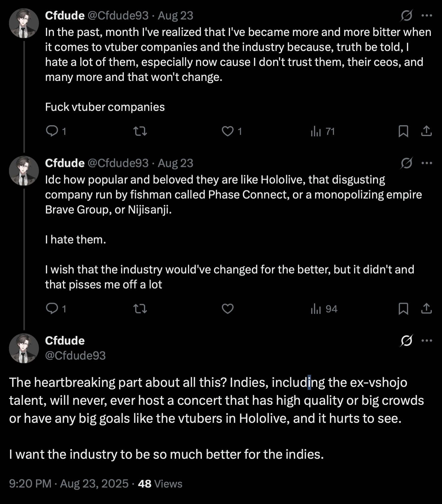The image size is (442, 504).
Task: Open @Cfdude93 handle on main tweet
Action: coord(75,355)
